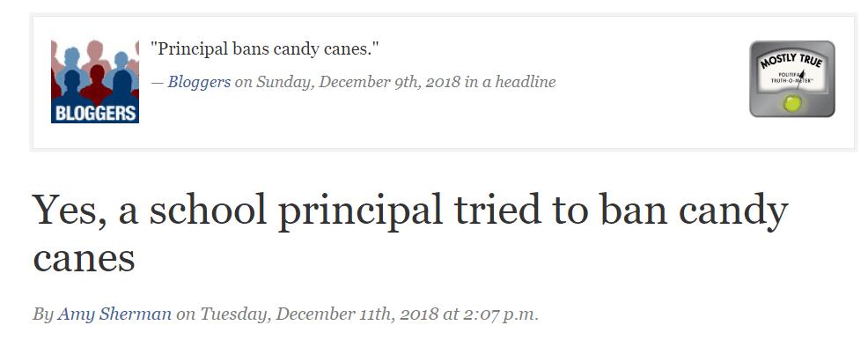Click the headline about the school principal
This screenshot has height=355, width=868.
pyautogui.click(x=410, y=233)
